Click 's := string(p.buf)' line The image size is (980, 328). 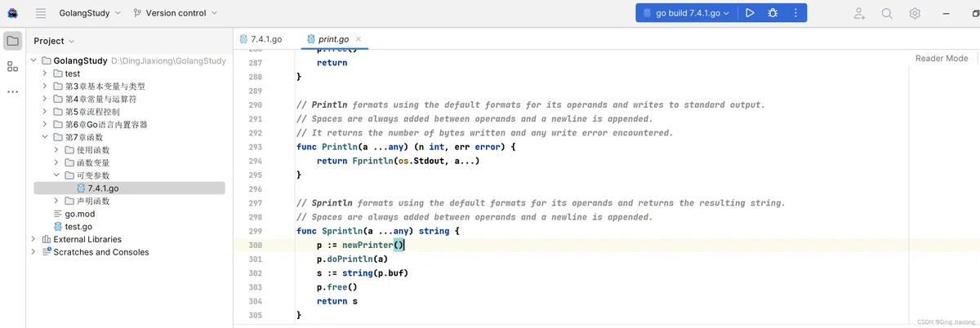[x=363, y=273]
